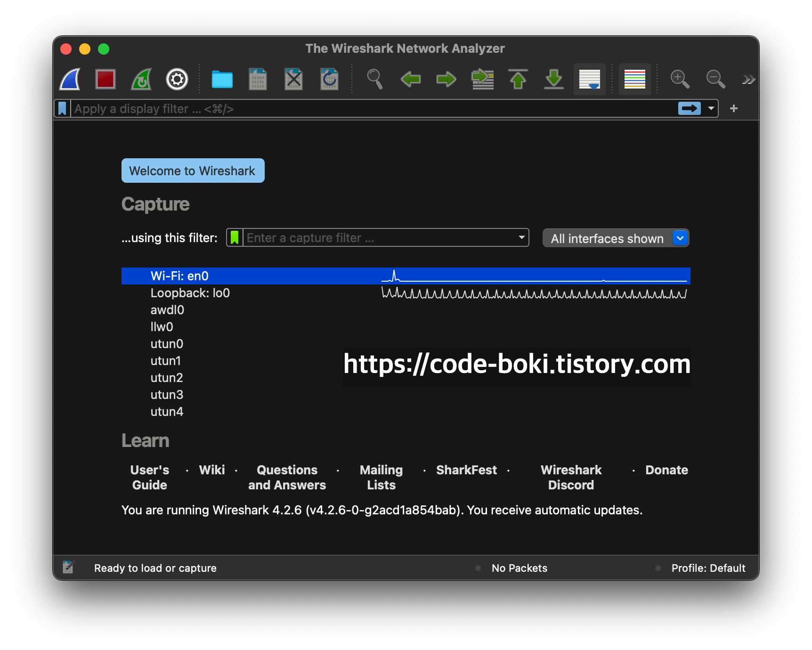Jump to first packet up arrow
Image resolution: width=812 pixels, height=650 pixels.
coord(518,79)
